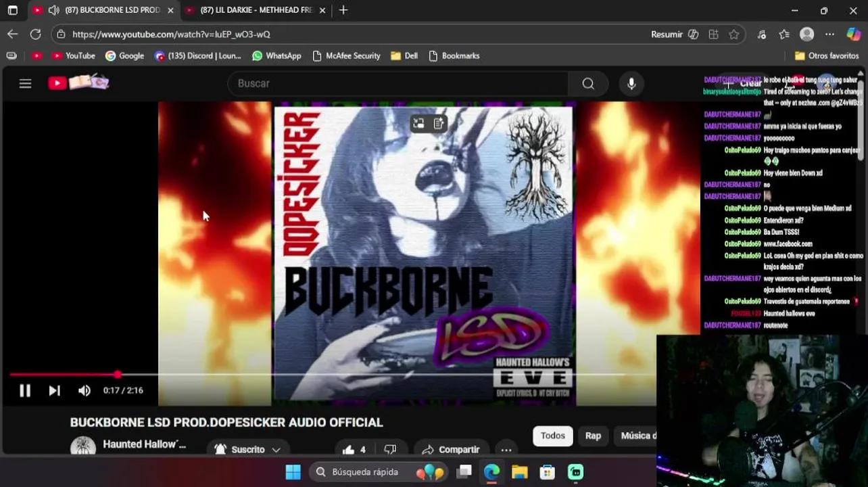The width and height of the screenshot is (868, 487).
Task: Dislike the video with thumbs down
Action: [390, 449]
